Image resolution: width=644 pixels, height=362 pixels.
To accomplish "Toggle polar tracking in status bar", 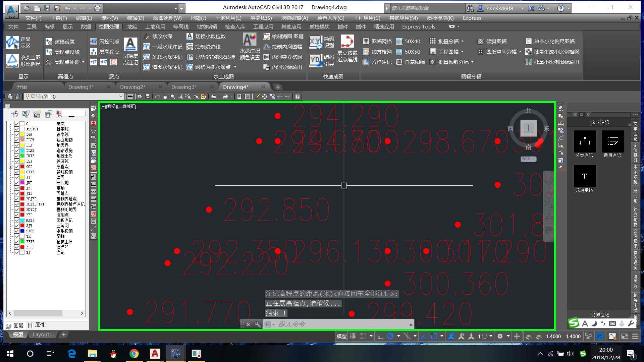I will tap(390, 336).
